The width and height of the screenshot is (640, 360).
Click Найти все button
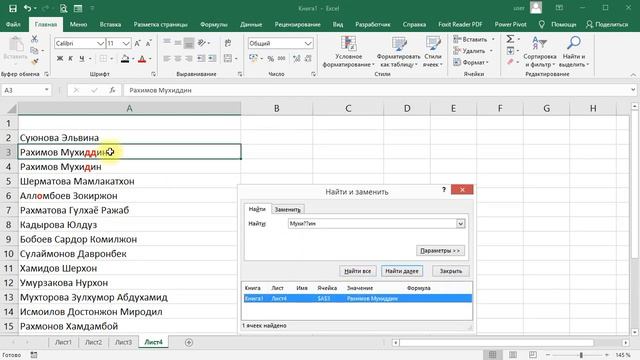357,271
